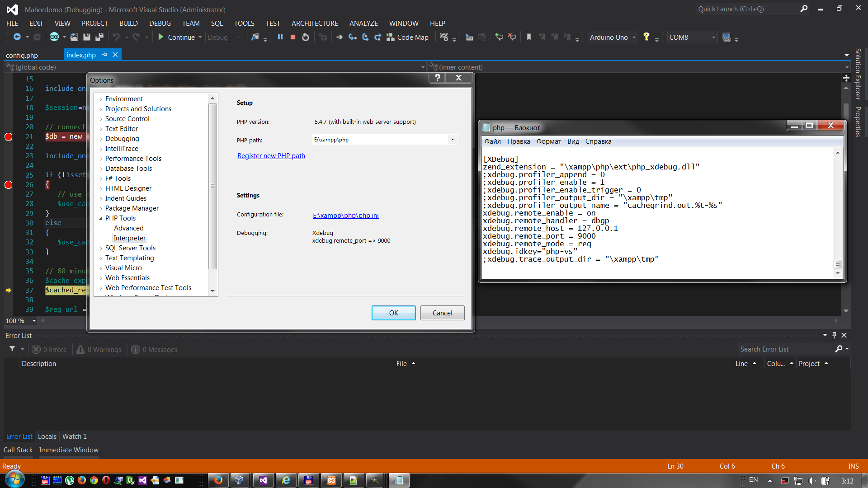Click the Step Out debug icon
Image resolution: width=868 pixels, height=488 pixels.
(378, 37)
